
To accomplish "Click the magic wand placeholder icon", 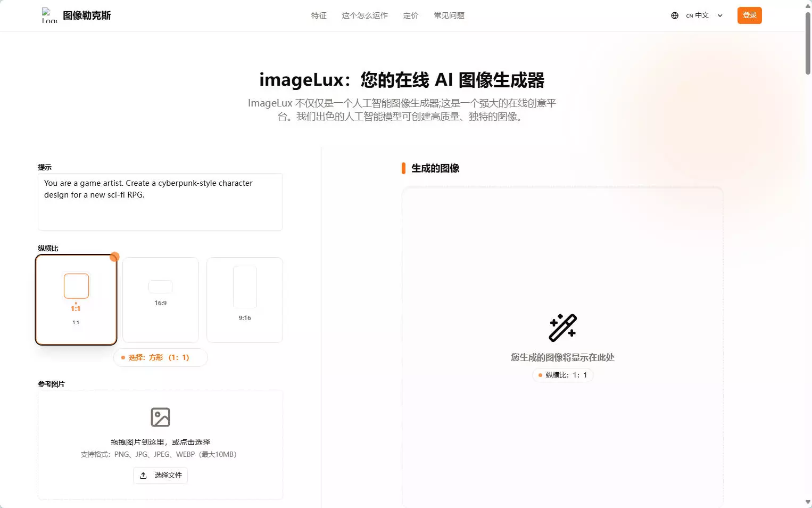I will point(562,327).
